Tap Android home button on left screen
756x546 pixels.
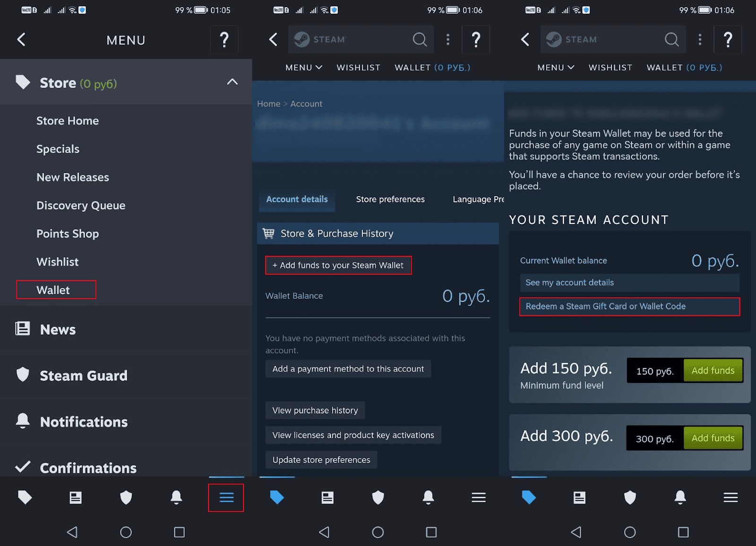[126, 532]
